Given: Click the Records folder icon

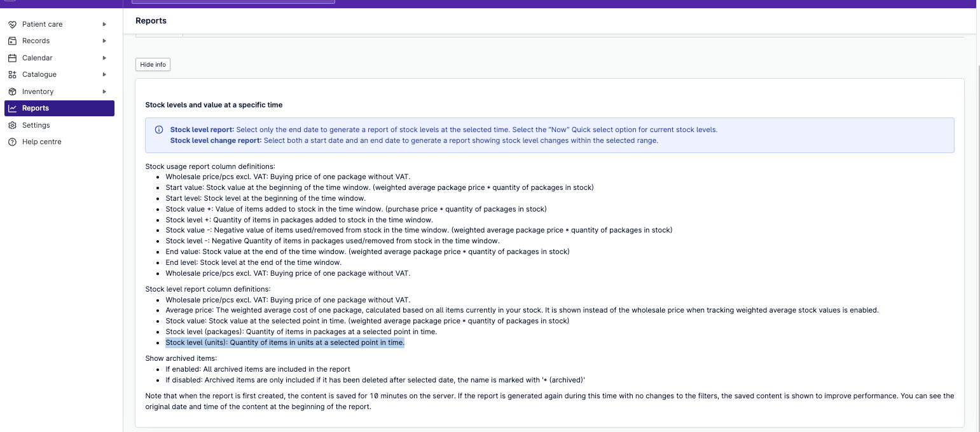Looking at the screenshot, I should tap(12, 41).
